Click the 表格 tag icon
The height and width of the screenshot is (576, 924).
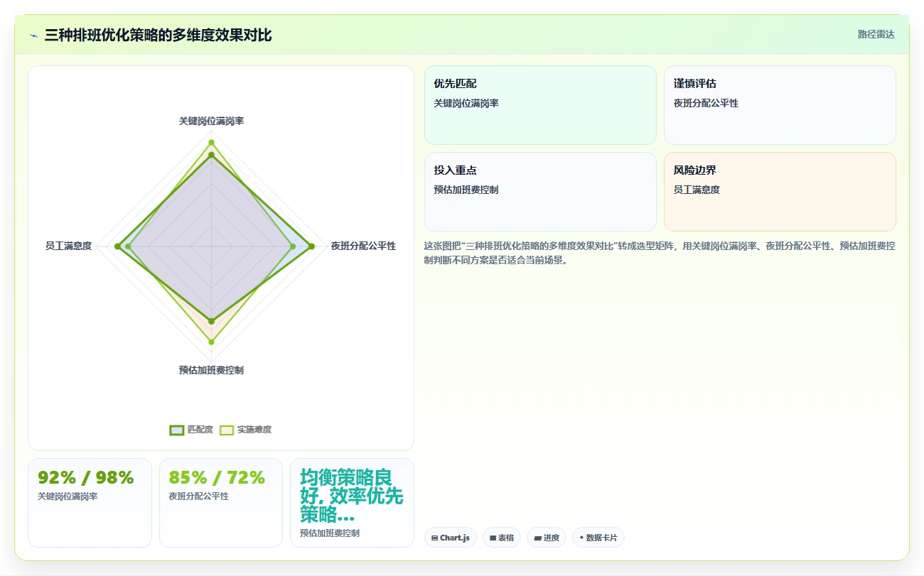493,538
